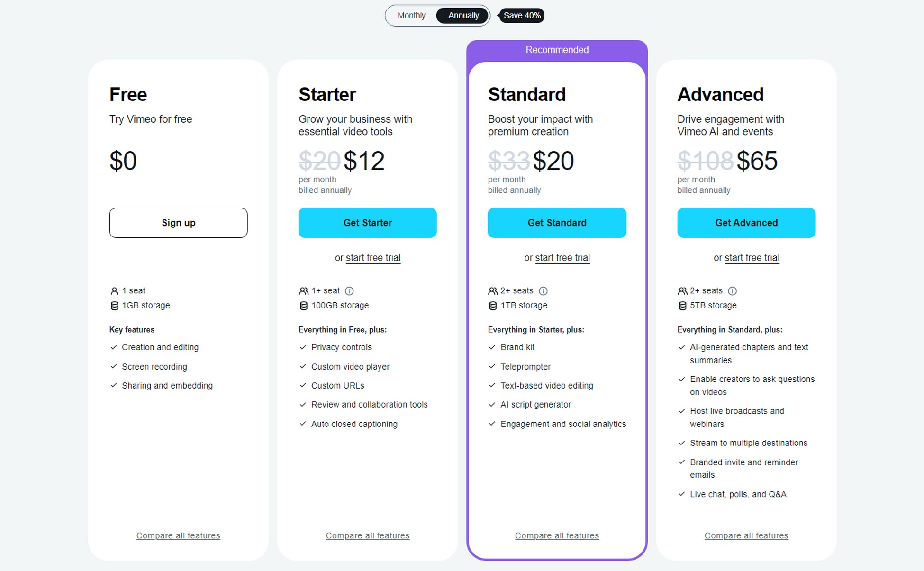Select the Monthly billing tab
The image size is (924, 571).
(x=409, y=15)
